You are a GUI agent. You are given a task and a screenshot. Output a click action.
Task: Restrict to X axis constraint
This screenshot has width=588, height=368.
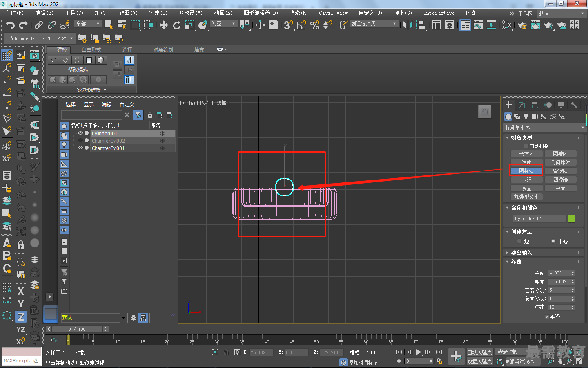click(x=21, y=291)
